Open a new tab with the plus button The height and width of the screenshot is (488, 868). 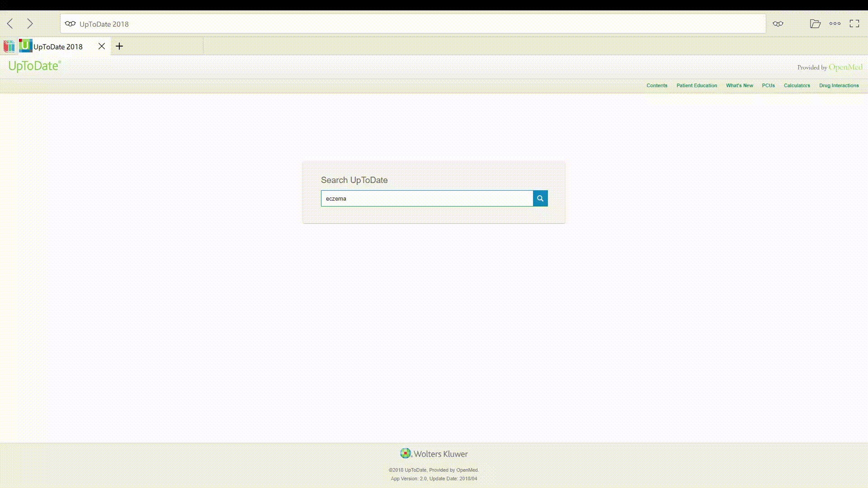point(119,46)
